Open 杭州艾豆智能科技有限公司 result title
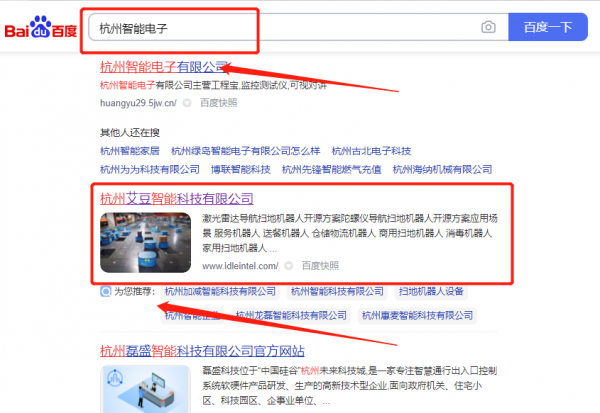Viewport: 600px width, 413px height. 177,199
